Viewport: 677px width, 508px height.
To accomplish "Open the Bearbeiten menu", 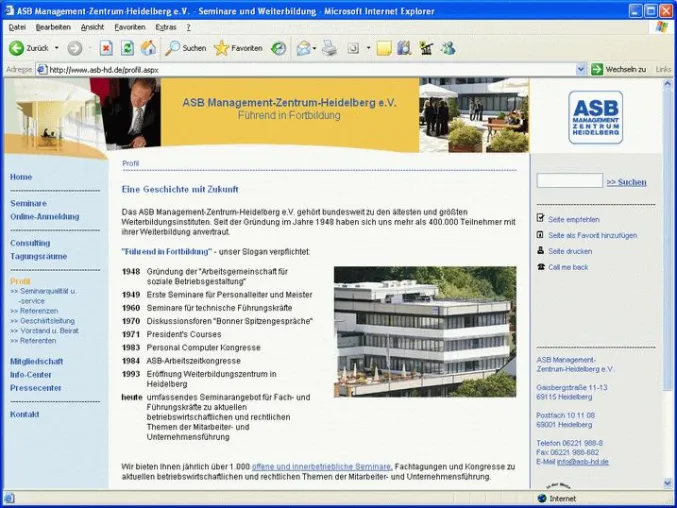I will [x=53, y=27].
